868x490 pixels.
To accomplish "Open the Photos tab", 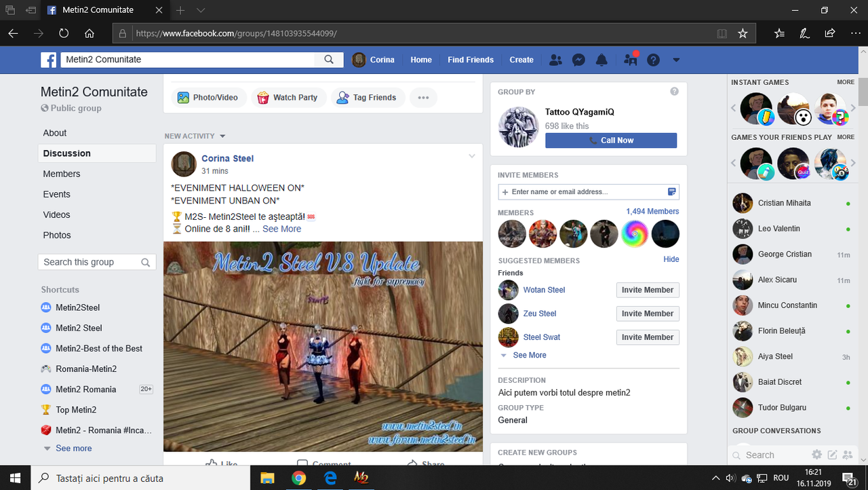I will click(57, 235).
